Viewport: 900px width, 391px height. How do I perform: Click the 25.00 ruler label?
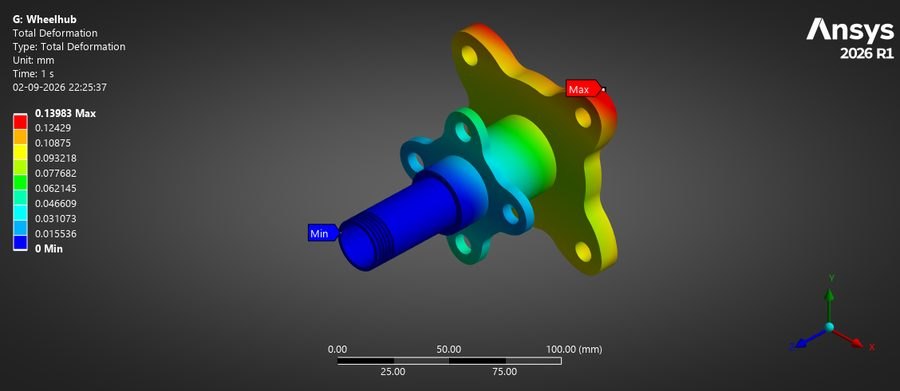(x=393, y=371)
